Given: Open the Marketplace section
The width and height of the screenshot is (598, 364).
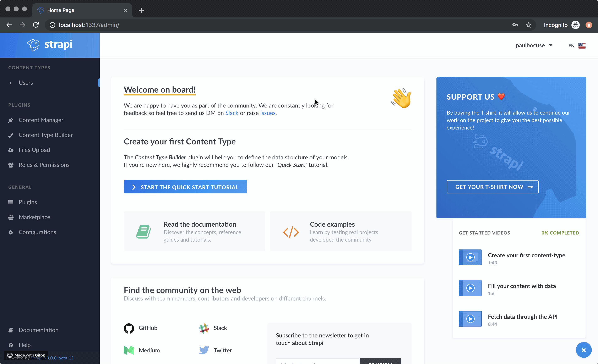Looking at the screenshot, I should [x=34, y=217].
